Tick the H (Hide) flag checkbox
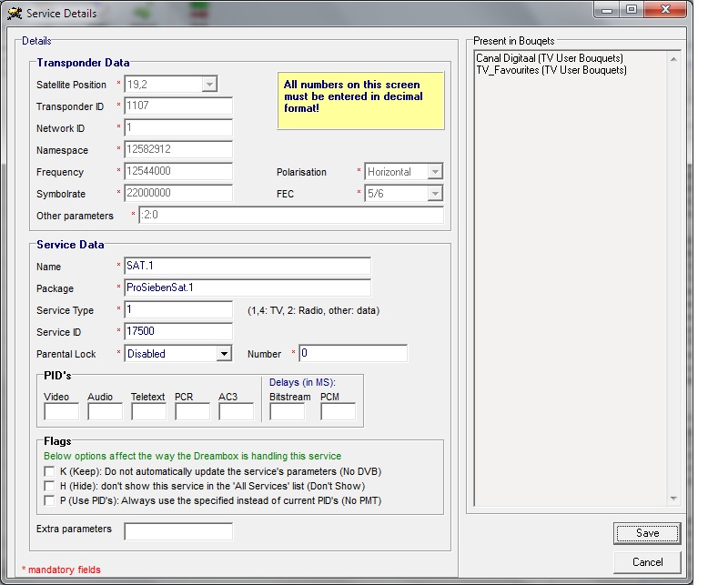Image resolution: width=728 pixels, height=585 pixels. (x=49, y=486)
